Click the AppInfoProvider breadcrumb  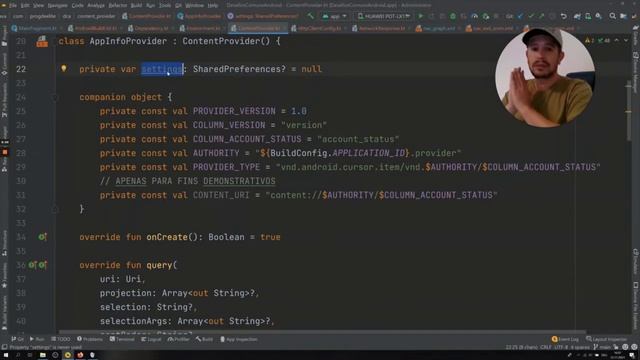click(x=199, y=16)
